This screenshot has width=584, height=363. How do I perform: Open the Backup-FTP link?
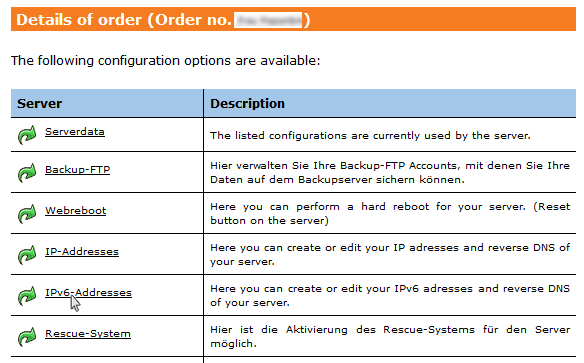(77, 170)
